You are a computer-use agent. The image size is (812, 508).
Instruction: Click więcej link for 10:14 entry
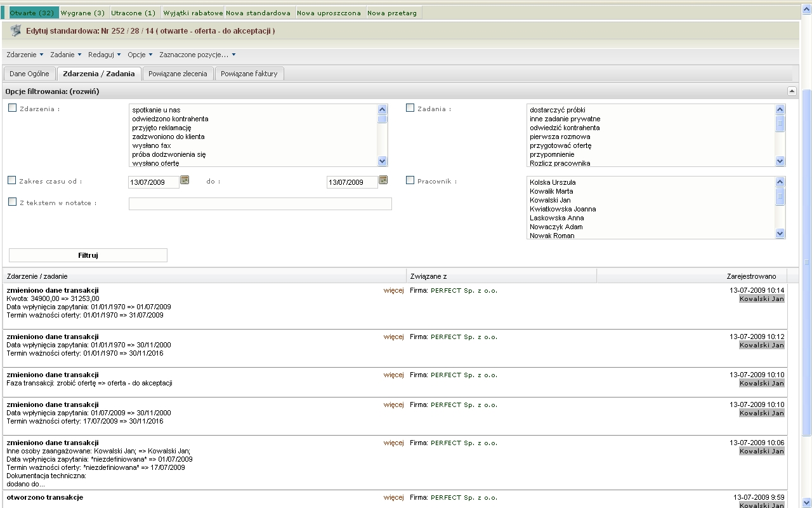[393, 290]
